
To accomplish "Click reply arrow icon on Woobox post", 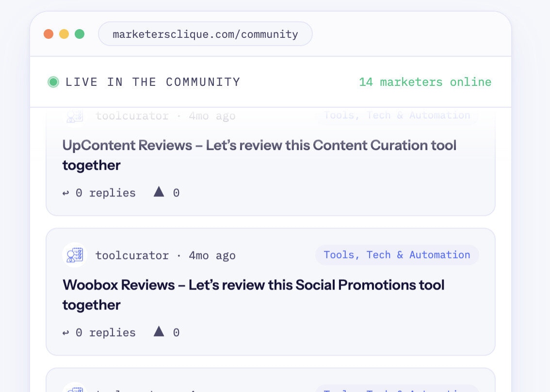I will (x=65, y=333).
